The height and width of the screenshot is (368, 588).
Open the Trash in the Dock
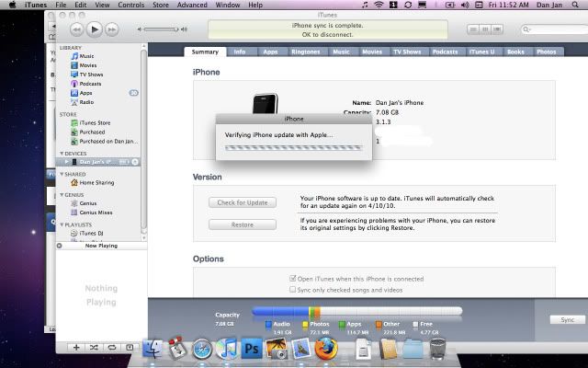pos(437,349)
